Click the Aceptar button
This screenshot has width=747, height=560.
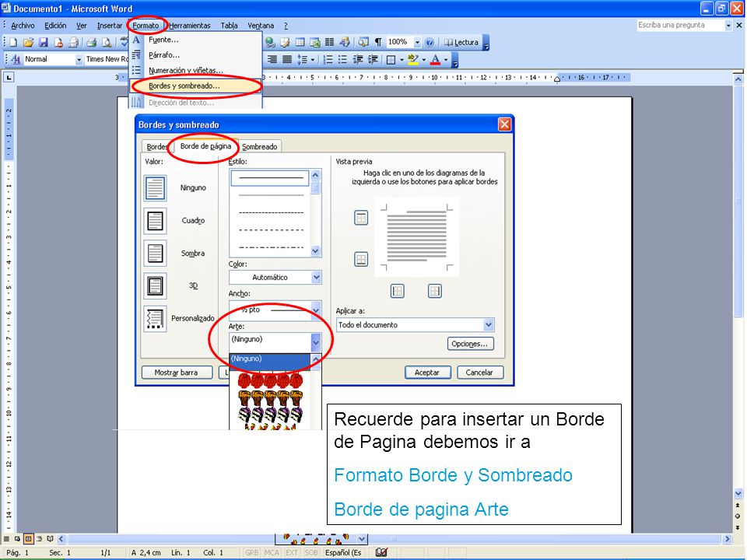pyautogui.click(x=427, y=373)
